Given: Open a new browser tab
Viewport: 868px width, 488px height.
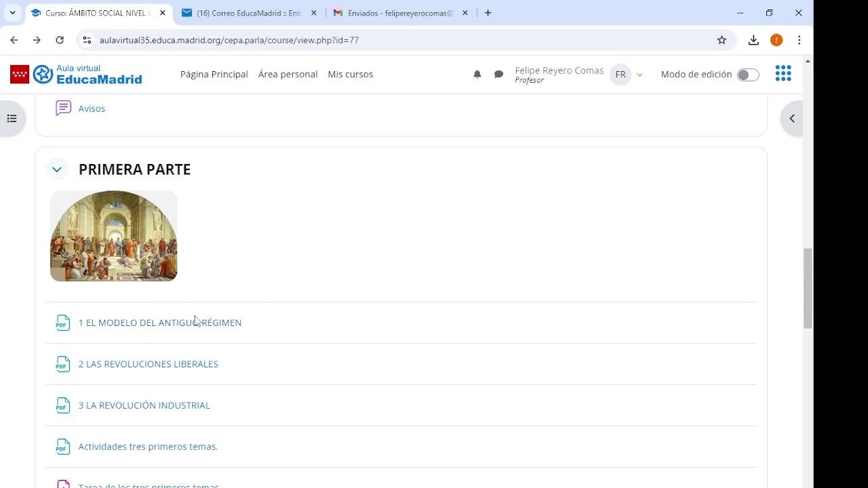Looking at the screenshot, I should [488, 13].
